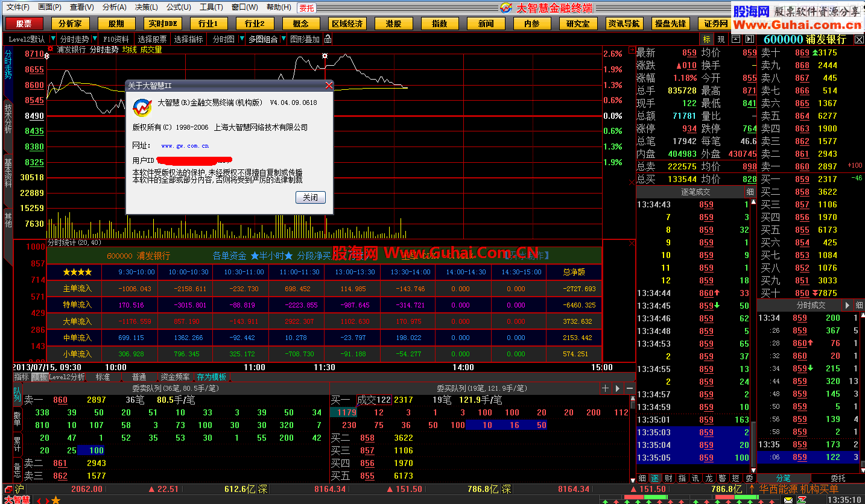
Task: Select the 委托 tab at bottom right
Action: pyautogui.click(x=838, y=478)
